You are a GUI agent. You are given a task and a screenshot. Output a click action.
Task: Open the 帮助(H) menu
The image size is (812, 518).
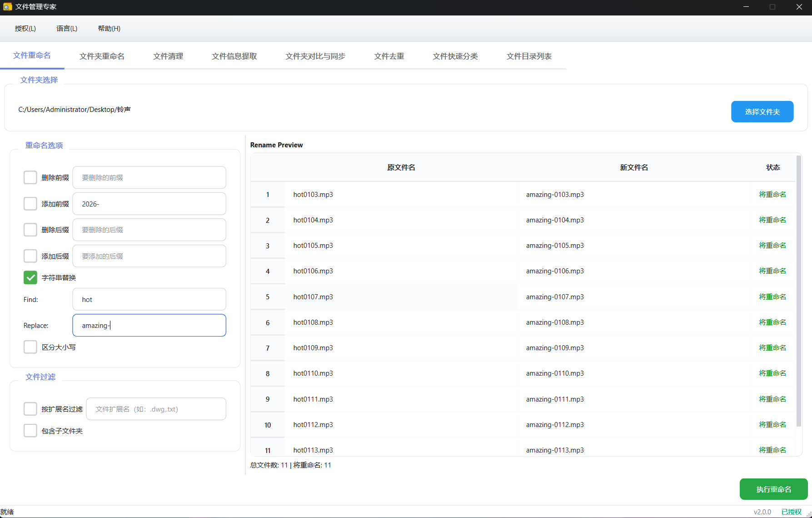point(109,29)
